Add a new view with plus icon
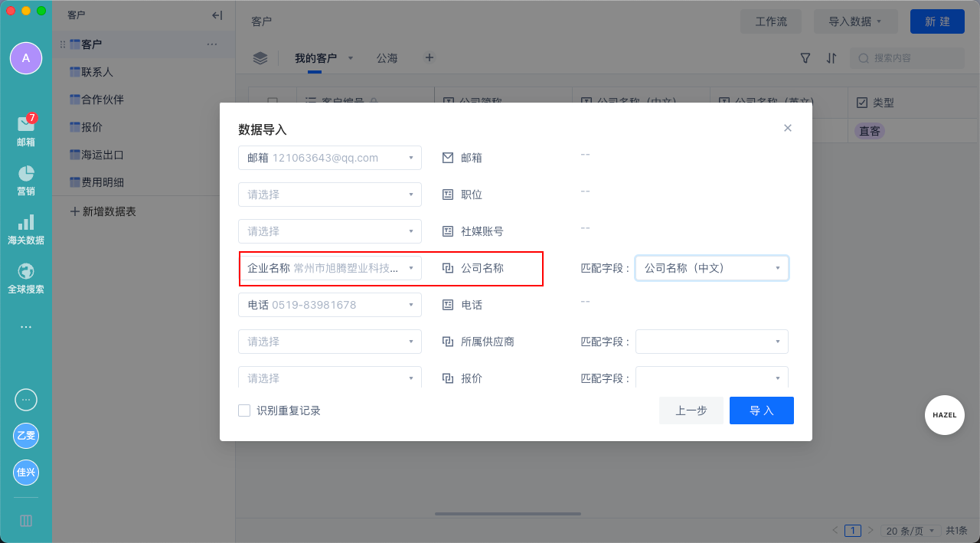The image size is (980, 543). click(x=430, y=57)
